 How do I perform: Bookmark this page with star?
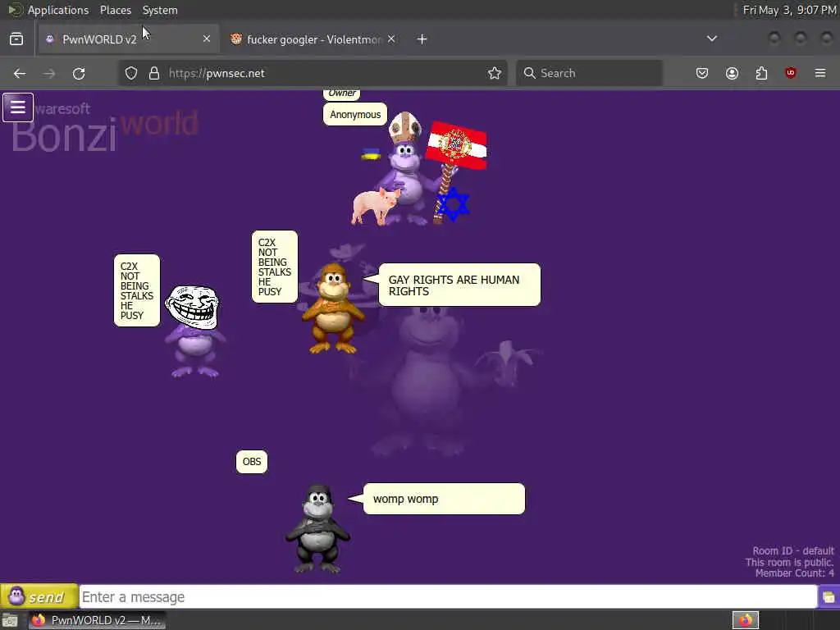[x=495, y=73]
